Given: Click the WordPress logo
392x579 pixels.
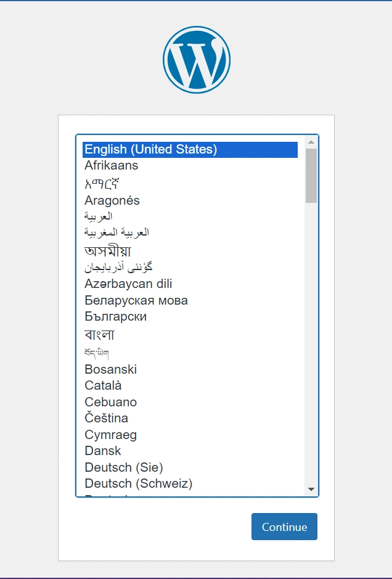Looking at the screenshot, I should click(196, 59).
